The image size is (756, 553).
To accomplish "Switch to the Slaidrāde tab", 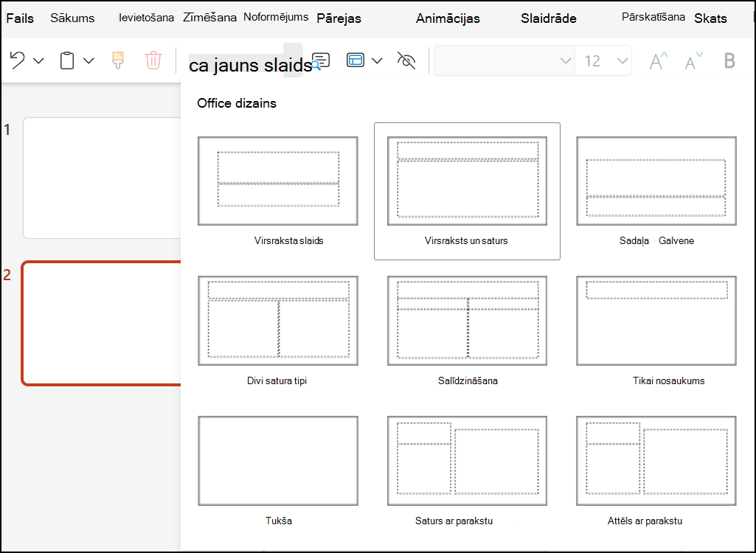I will pyautogui.click(x=549, y=19).
